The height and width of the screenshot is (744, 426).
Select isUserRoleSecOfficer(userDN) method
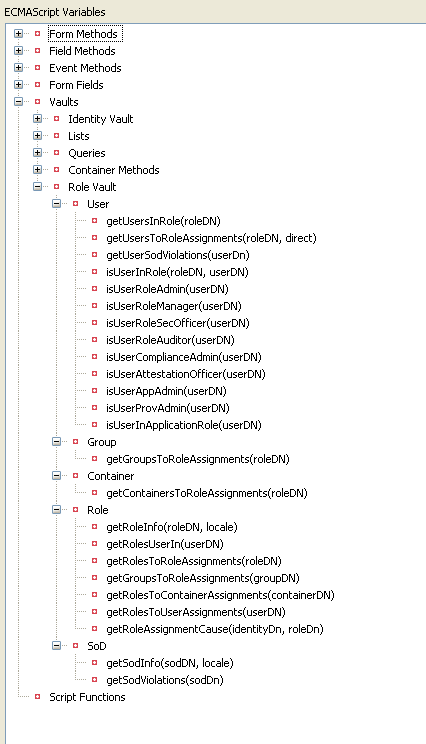tap(177, 323)
